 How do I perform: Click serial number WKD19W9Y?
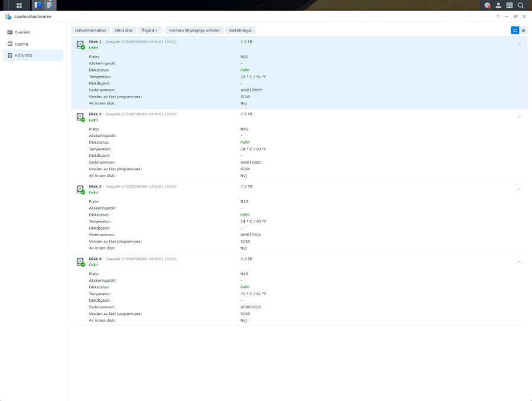pos(251,90)
